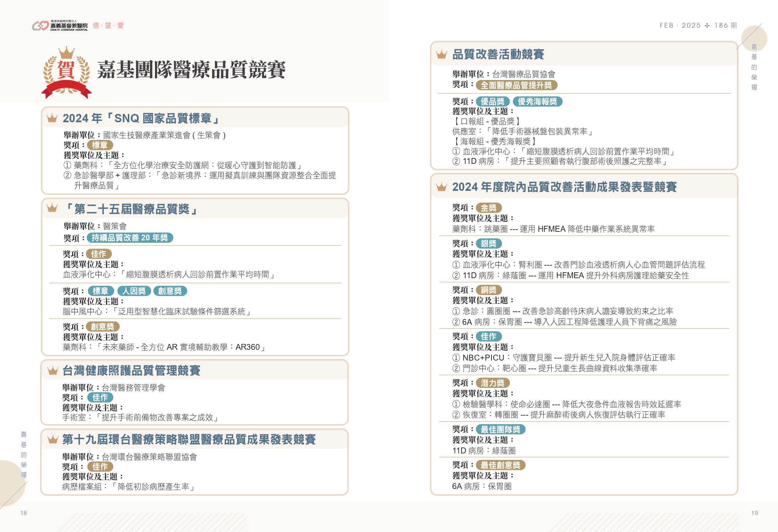Click crown icon beside 第二十五屆醫療品質獎 heading
The image size is (778, 532).
(52, 208)
